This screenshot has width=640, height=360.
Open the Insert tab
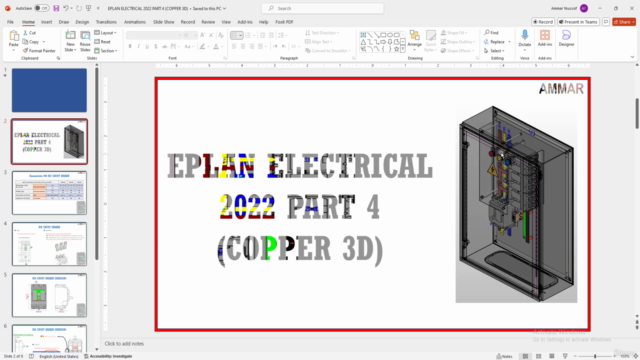(47, 22)
